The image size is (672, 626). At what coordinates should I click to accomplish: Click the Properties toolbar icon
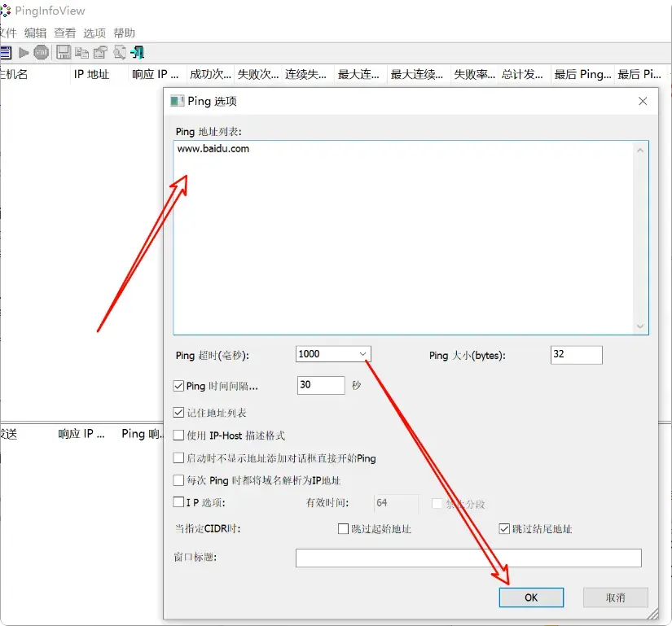tap(100, 53)
